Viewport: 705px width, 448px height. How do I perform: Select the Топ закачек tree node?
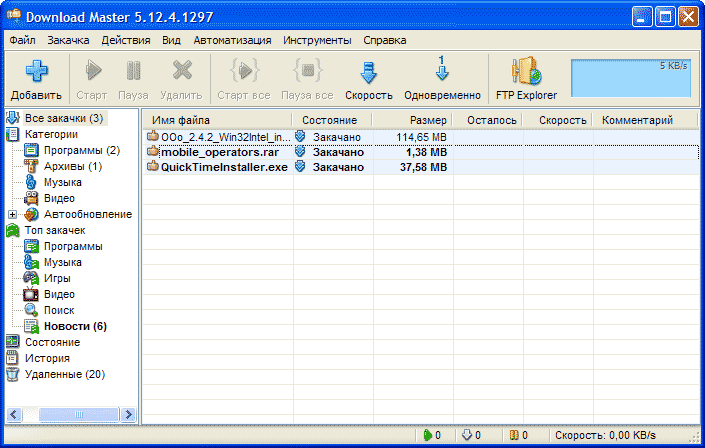[56, 230]
